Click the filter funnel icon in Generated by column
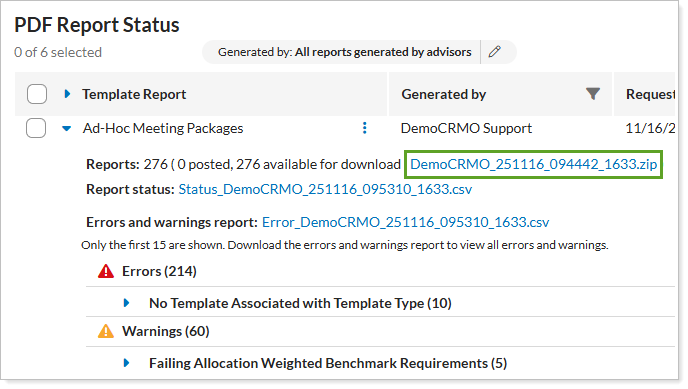This screenshot has height=389, width=688. (593, 94)
